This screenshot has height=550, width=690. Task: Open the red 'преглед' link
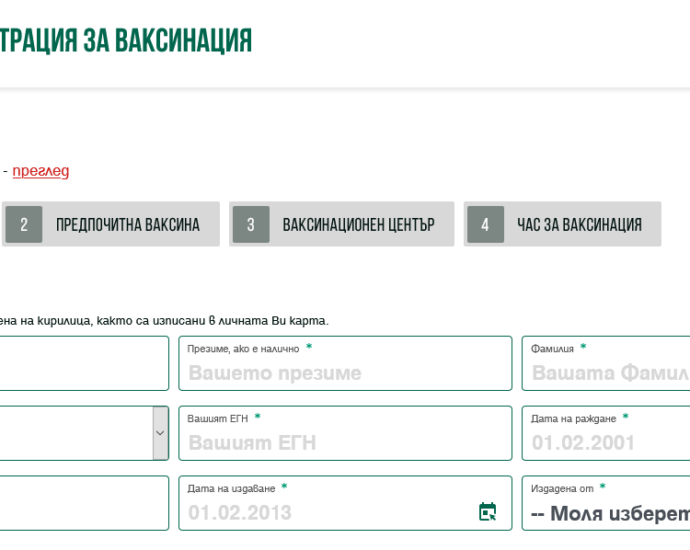40,171
